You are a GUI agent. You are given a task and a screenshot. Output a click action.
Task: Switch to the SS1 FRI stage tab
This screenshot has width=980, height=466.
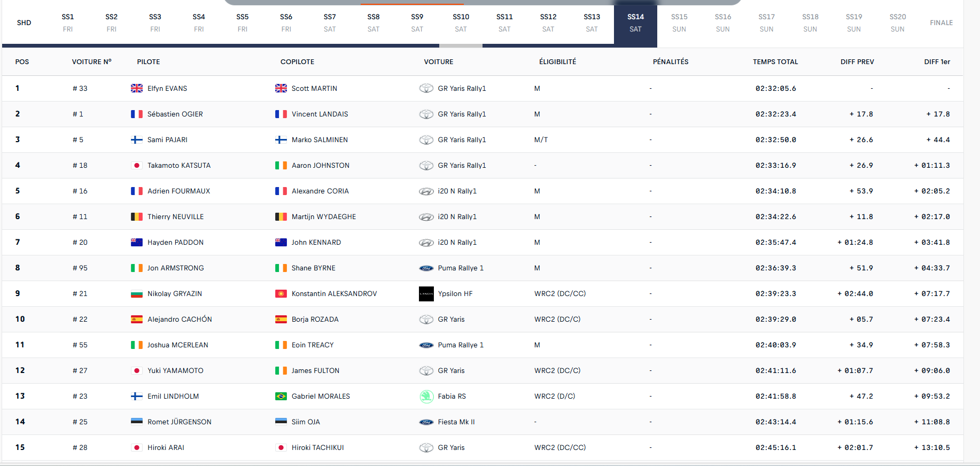point(68,22)
